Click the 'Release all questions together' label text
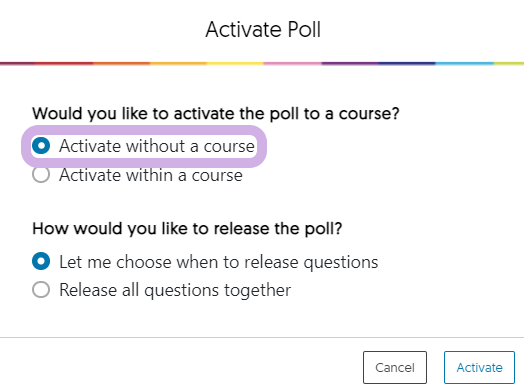The height and width of the screenshot is (391, 524). pyautogui.click(x=175, y=290)
